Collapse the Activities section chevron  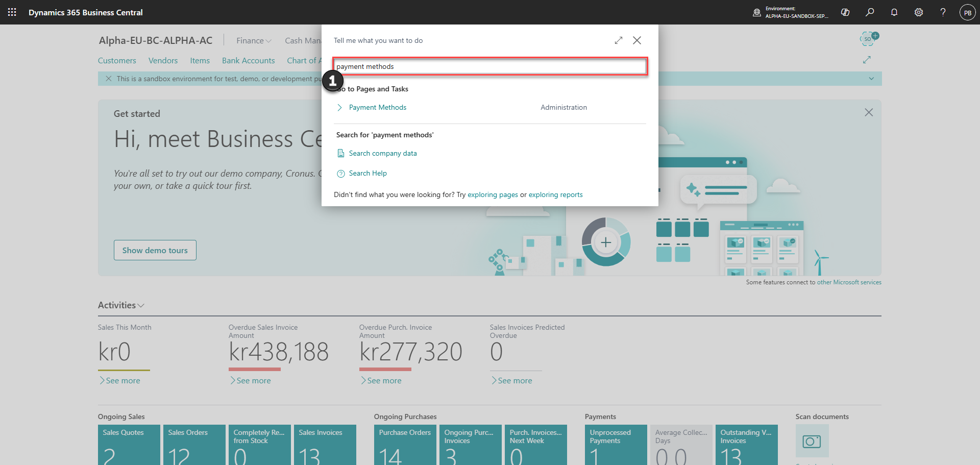pyautogui.click(x=141, y=305)
